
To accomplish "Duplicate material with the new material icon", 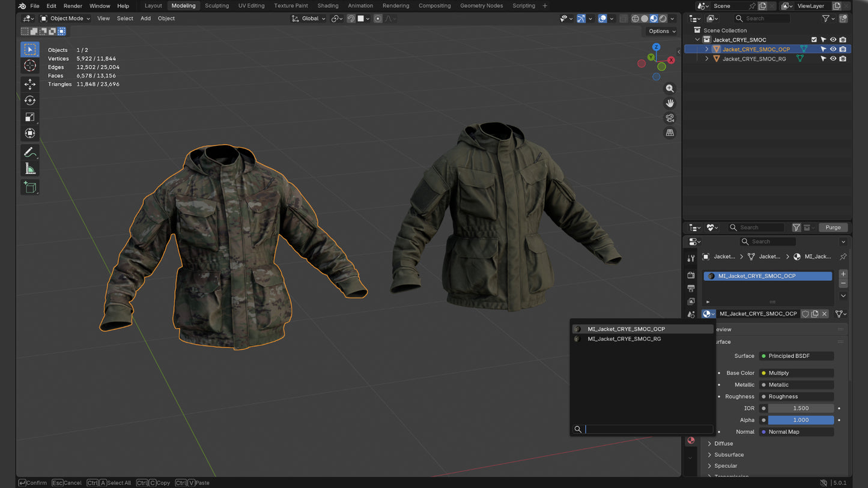I will point(815,314).
